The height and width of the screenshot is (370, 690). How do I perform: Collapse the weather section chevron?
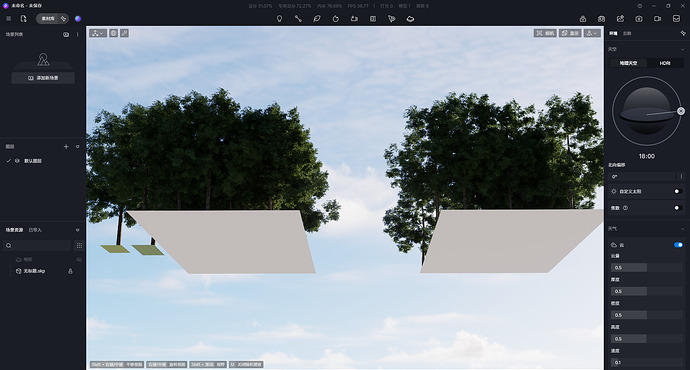683,229
